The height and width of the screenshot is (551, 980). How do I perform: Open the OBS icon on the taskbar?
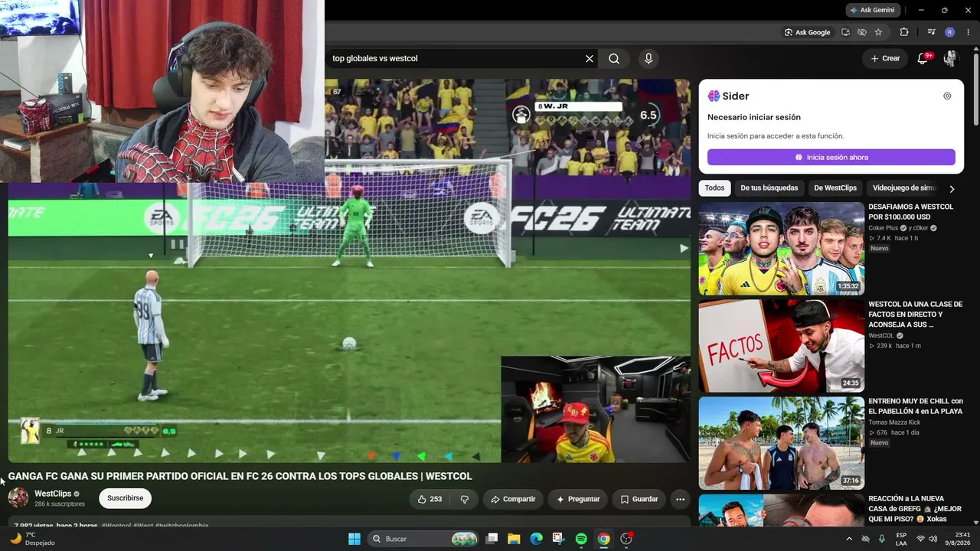point(626,539)
